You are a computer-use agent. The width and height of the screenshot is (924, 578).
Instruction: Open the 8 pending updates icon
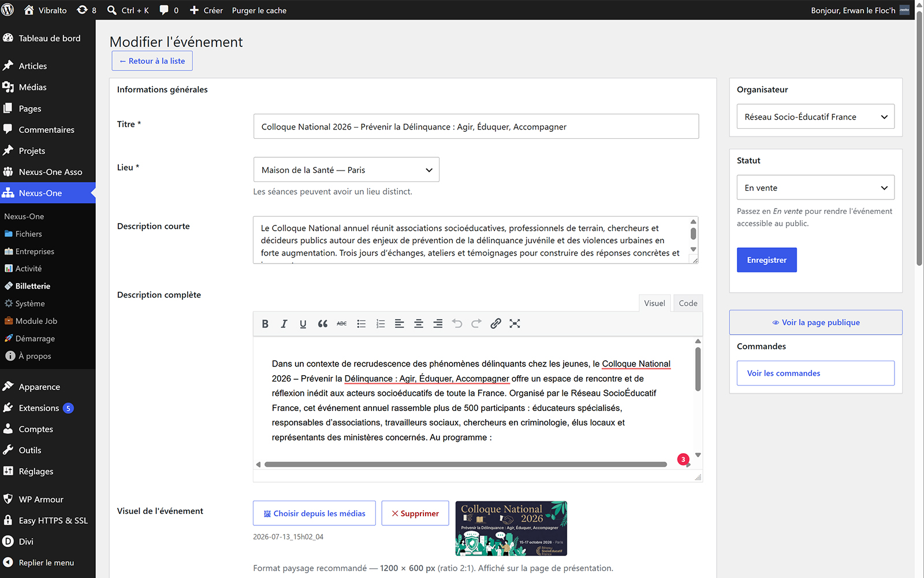(x=87, y=10)
